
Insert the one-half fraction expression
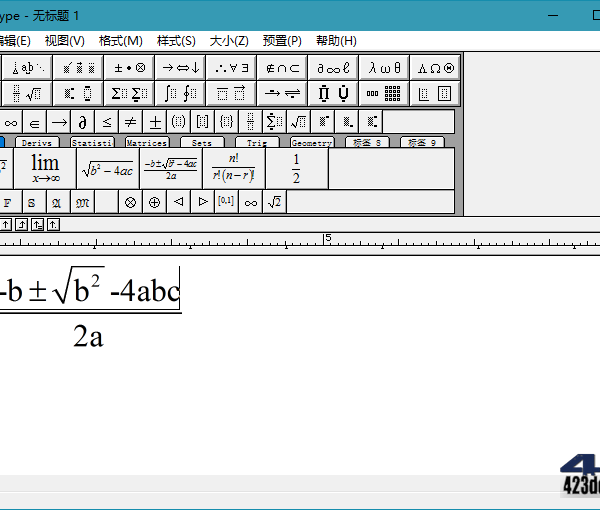(296, 168)
